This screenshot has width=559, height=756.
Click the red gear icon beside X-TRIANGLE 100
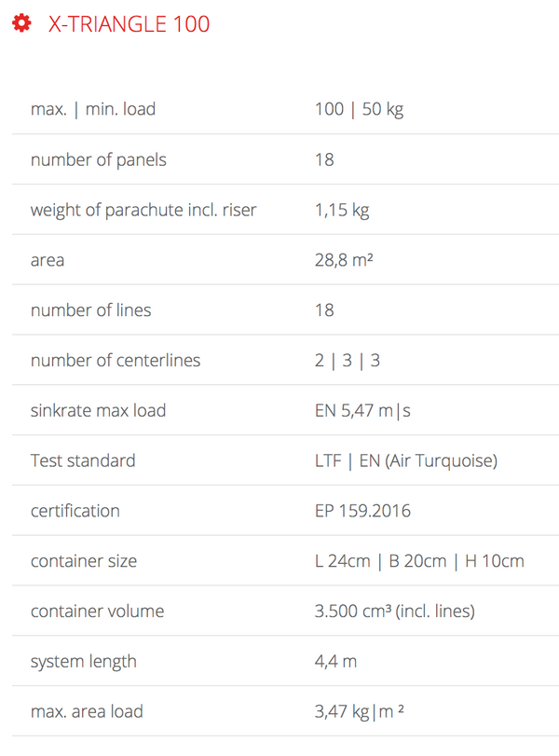[x=20, y=23]
